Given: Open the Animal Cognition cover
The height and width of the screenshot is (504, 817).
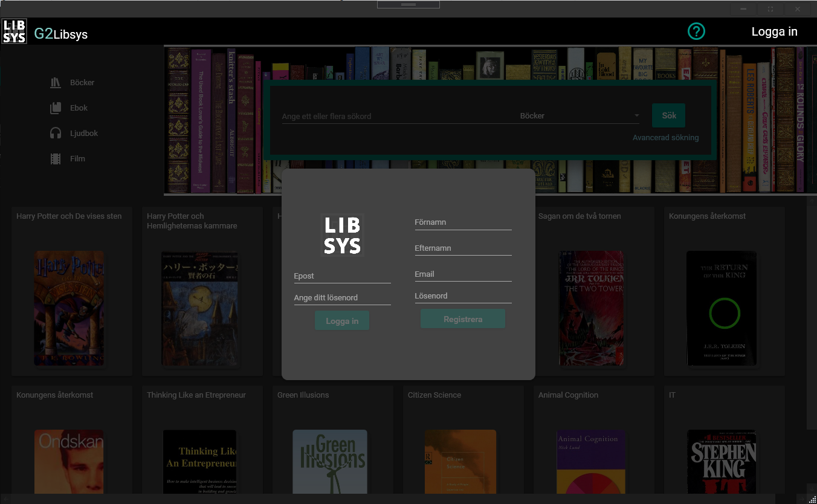Looking at the screenshot, I should [591, 462].
